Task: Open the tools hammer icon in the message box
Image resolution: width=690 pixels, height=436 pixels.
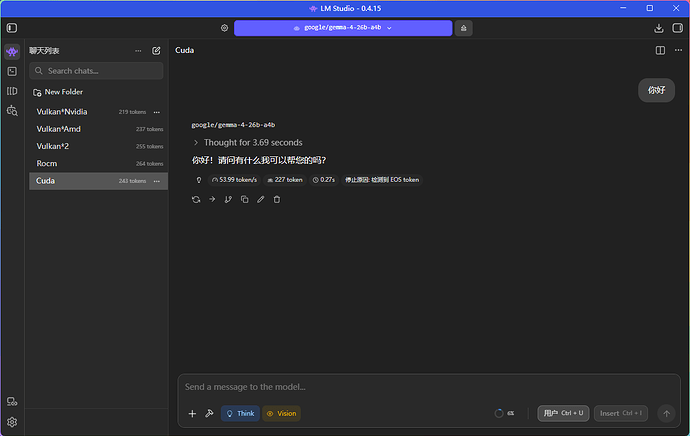Action: click(209, 413)
